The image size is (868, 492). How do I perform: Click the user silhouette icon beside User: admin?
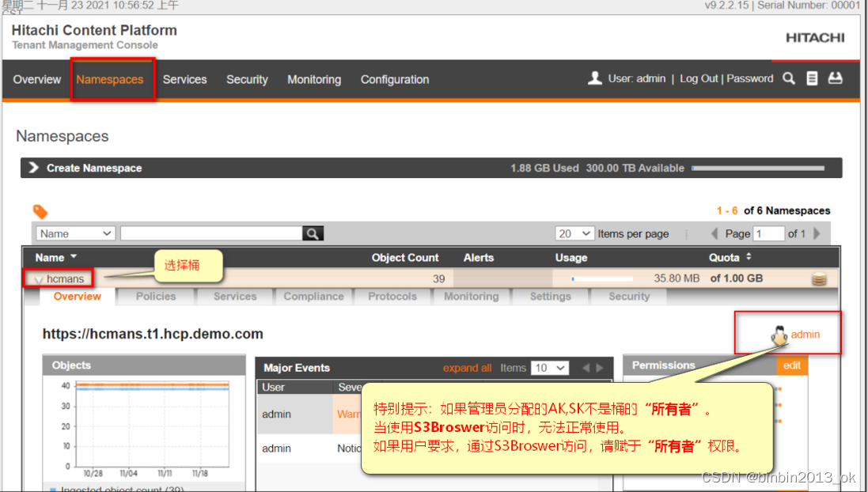(595, 78)
